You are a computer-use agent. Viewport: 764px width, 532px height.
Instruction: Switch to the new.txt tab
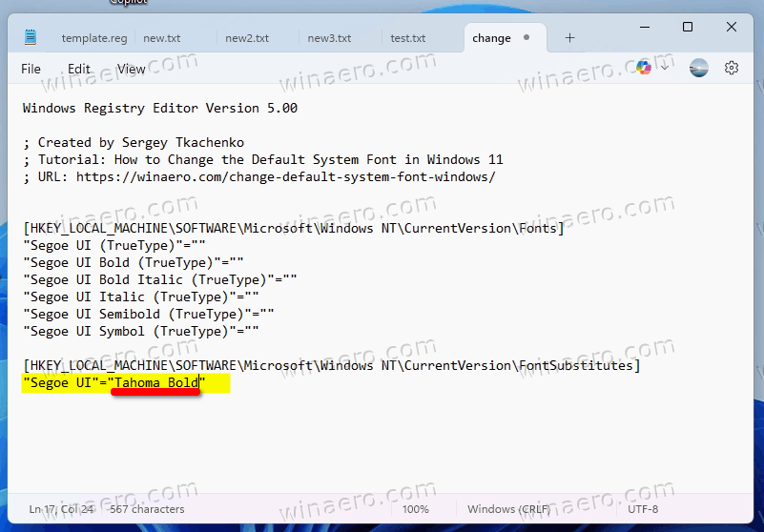click(162, 38)
